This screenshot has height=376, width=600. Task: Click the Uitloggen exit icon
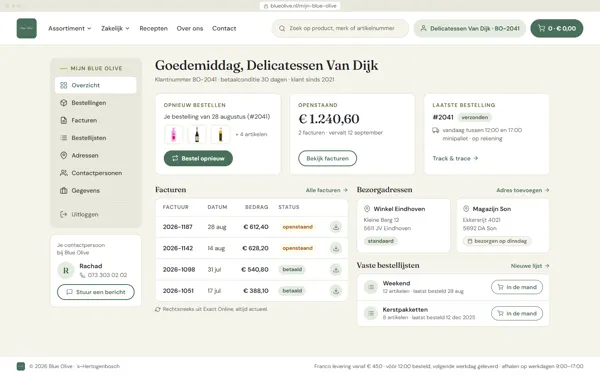pyautogui.click(x=64, y=214)
